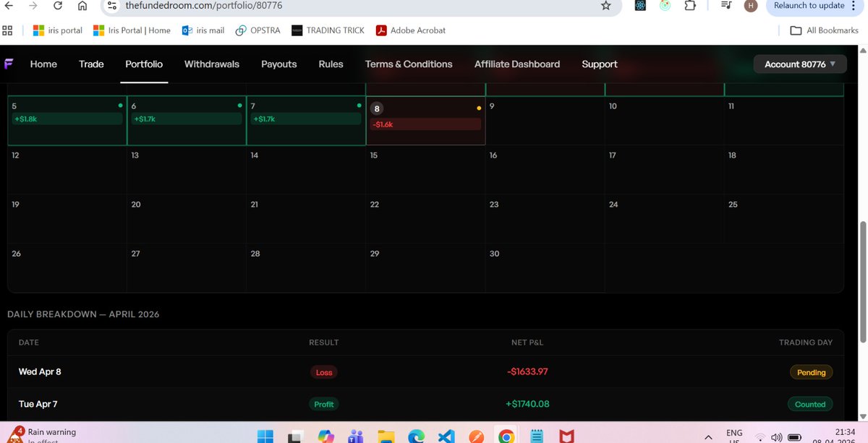Open the Iris Portal | Home bookmark
868x443 pixels.
132,30
